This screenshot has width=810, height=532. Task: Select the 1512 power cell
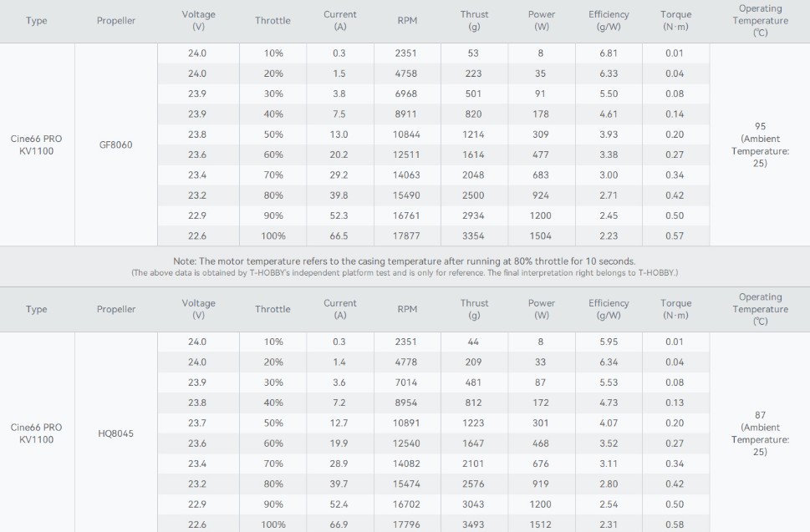[541, 524]
